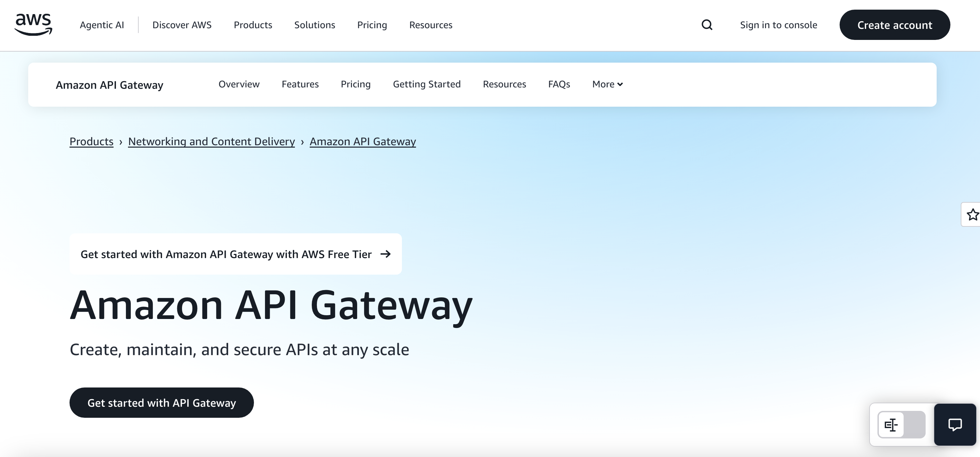Select the Overview tab
This screenshot has height=457, width=980.
click(x=239, y=84)
